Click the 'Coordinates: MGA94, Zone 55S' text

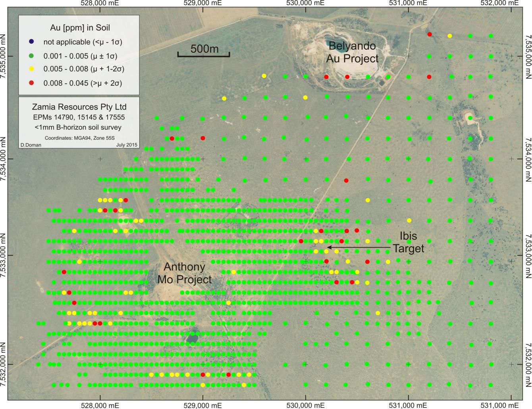coord(79,138)
